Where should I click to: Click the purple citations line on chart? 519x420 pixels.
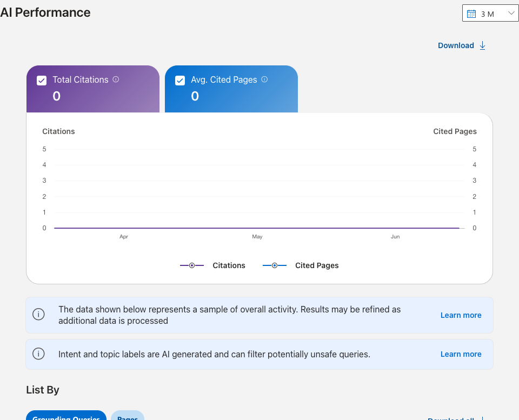[257, 228]
